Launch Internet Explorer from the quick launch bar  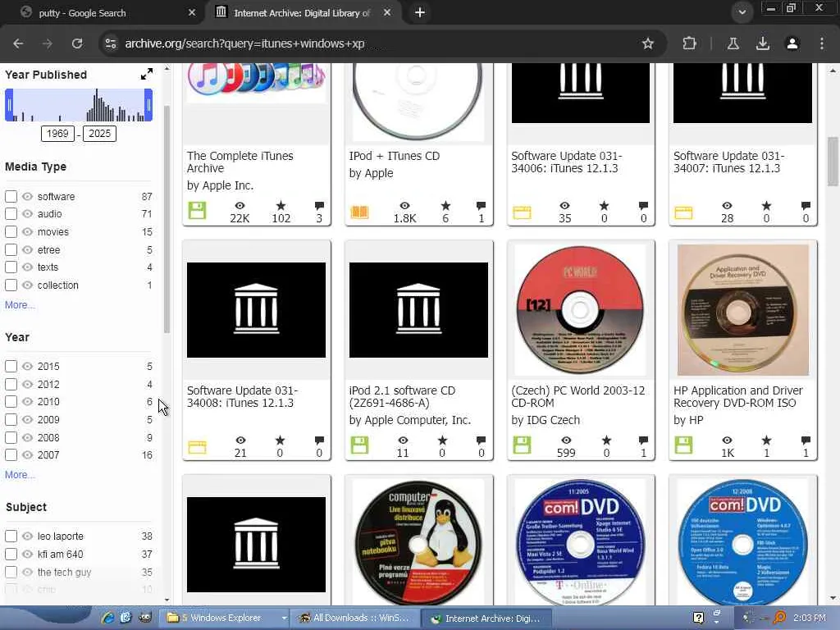click(x=107, y=618)
